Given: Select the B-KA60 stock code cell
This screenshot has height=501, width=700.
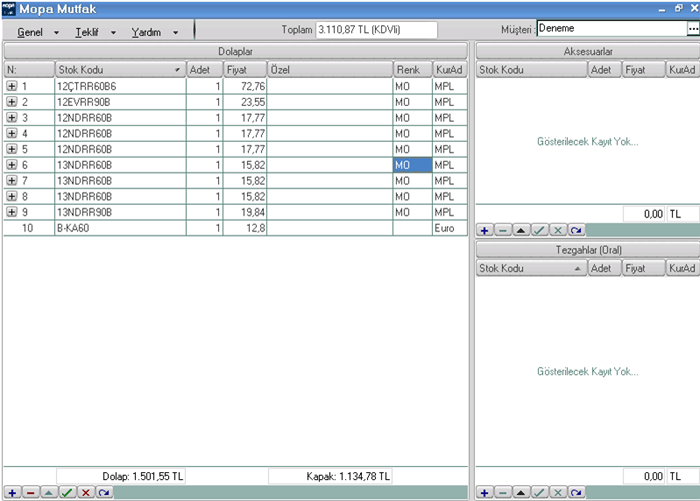Looking at the screenshot, I should (120, 228).
